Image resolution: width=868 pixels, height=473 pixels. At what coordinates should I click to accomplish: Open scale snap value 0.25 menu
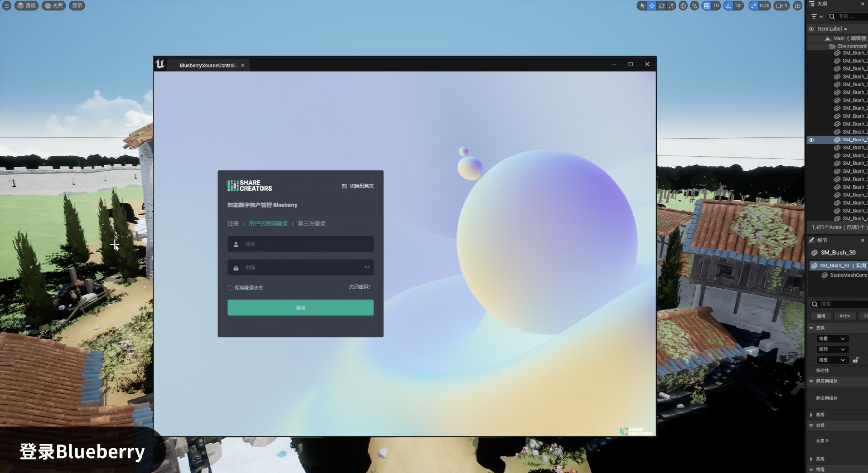[764, 5]
